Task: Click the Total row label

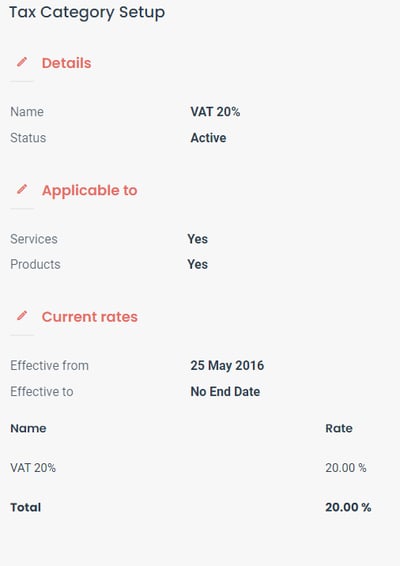Action: click(x=26, y=508)
